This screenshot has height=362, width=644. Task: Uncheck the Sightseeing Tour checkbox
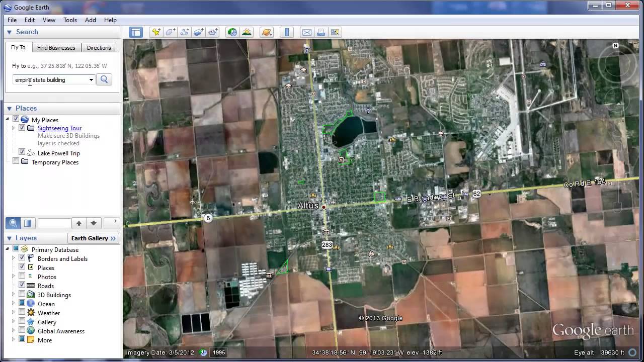[x=22, y=128]
